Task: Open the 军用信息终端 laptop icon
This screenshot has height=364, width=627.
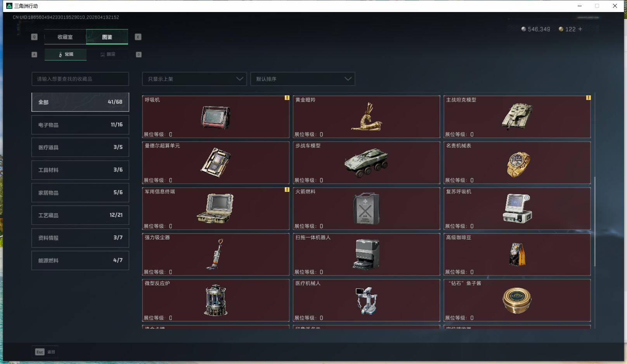Action: [x=215, y=208]
